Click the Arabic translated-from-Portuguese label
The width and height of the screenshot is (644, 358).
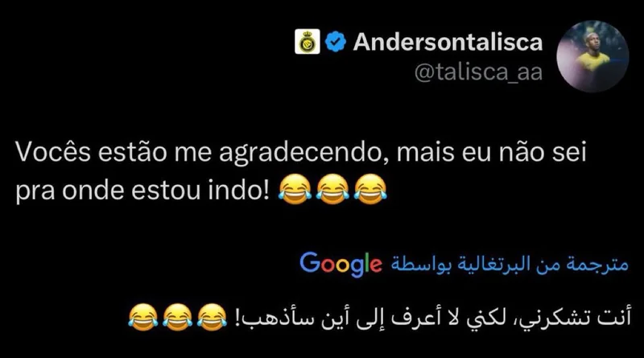510,265
